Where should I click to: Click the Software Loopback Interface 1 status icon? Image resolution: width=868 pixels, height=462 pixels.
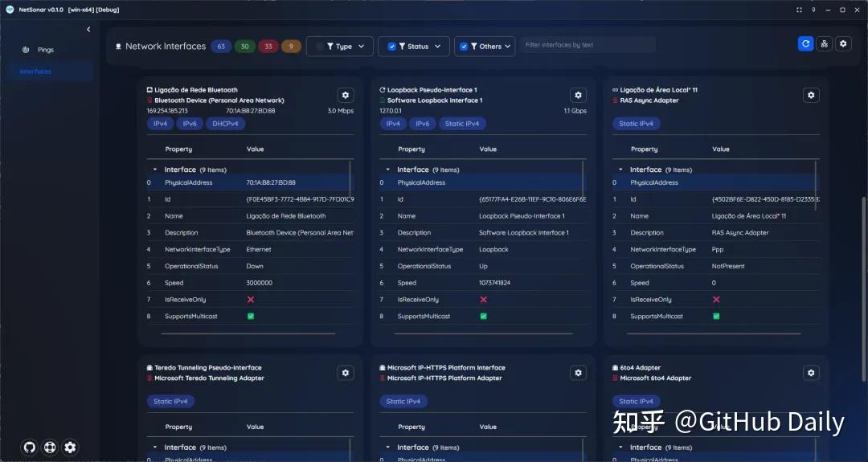[x=382, y=100]
